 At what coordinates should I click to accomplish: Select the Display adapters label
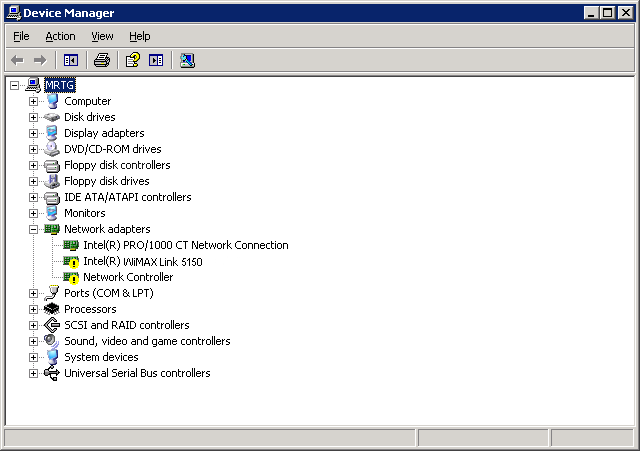point(104,133)
